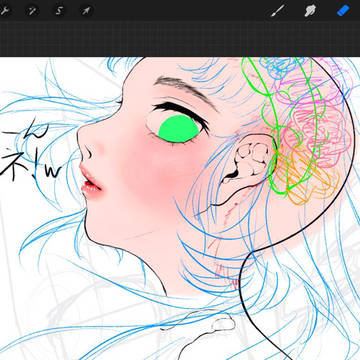This screenshot has width=360, height=360.
Task: Select the Transform arrow tool
Action: pyautogui.click(x=86, y=11)
